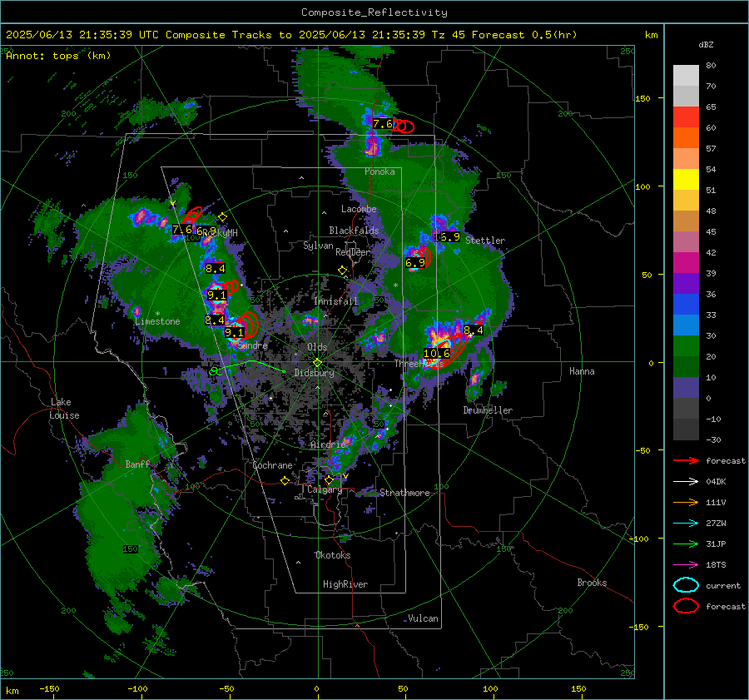Click the Limestone label
The image size is (749, 700).
tap(157, 321)
